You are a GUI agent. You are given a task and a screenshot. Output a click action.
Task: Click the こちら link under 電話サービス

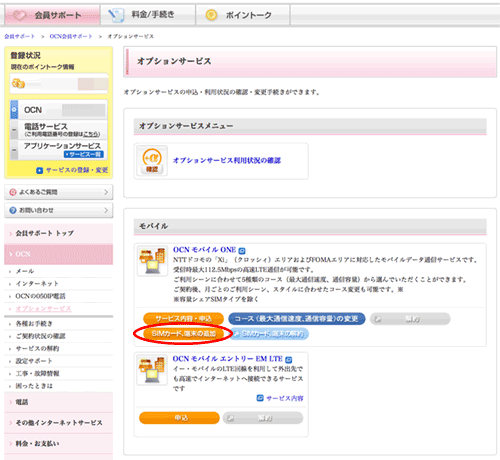[91, 134]
